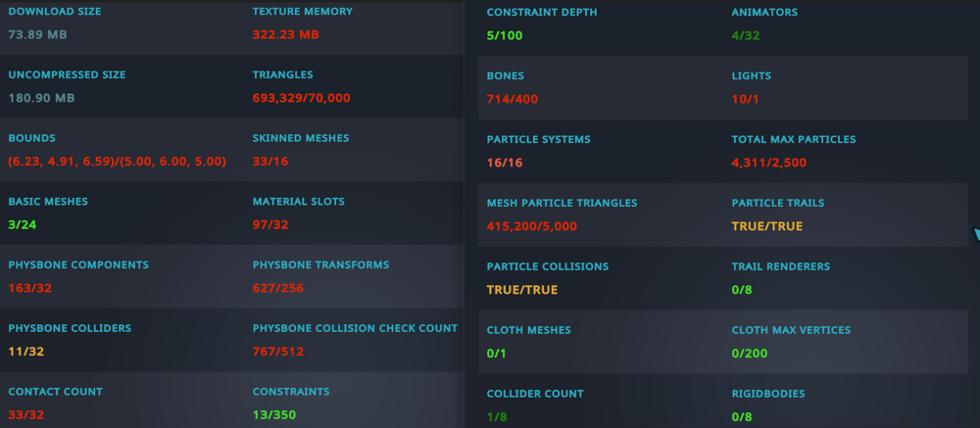This screenshot has width=980, height=428.
Task: Click the 97/32 material slots value
Action: 270,225
